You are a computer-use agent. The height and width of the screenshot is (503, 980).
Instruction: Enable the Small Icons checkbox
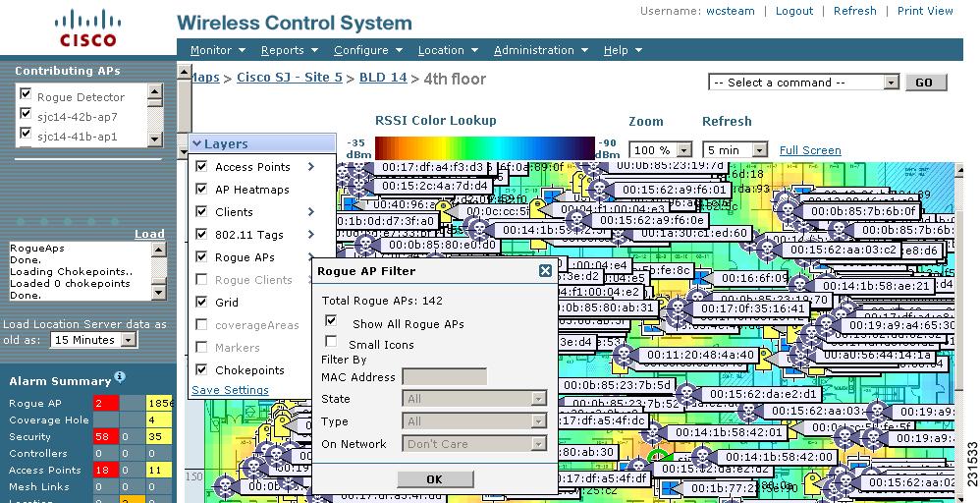point(331,342)
